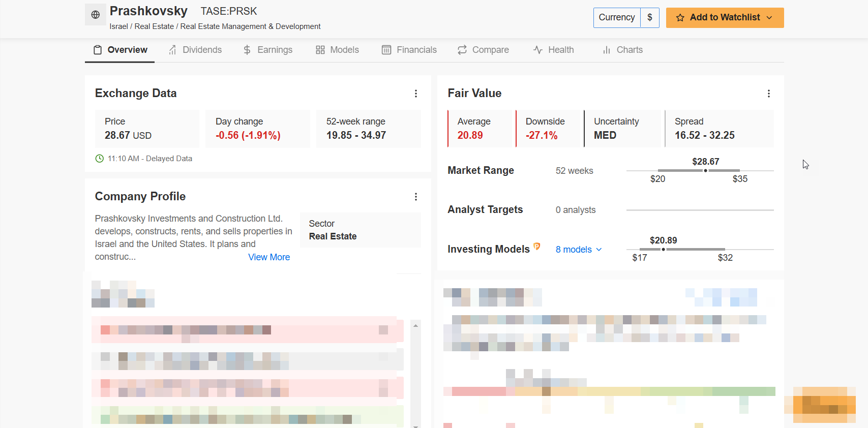The width and height of the screenshot is (868, 428).
Task: Click the Sector Real Estate box
Action: click(361, 230)
